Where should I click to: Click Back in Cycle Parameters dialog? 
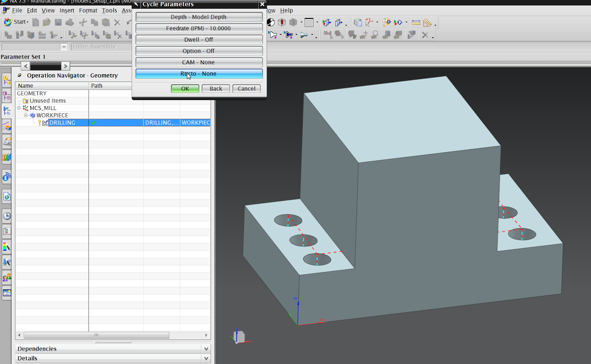(216, 89)
